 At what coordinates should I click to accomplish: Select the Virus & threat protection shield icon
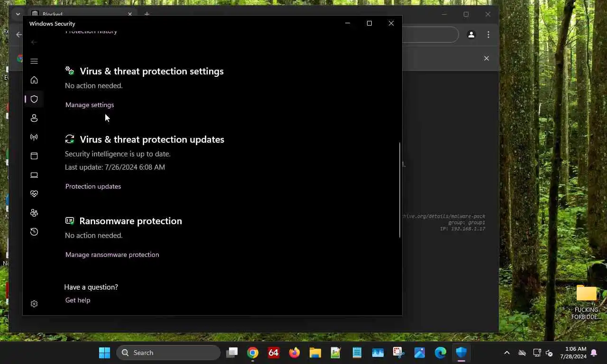(x=34, y=99)
